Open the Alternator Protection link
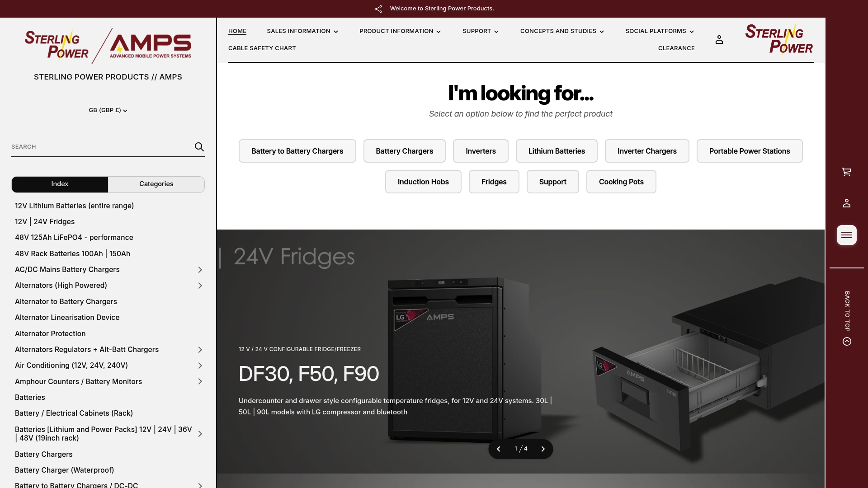The image size is (868, 488). (50, 334)
